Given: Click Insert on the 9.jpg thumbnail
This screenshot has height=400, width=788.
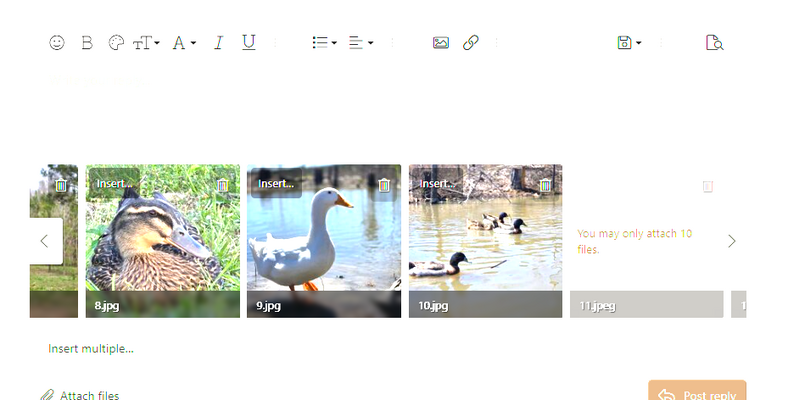Looking at the screenshot, I should [276, 183].
